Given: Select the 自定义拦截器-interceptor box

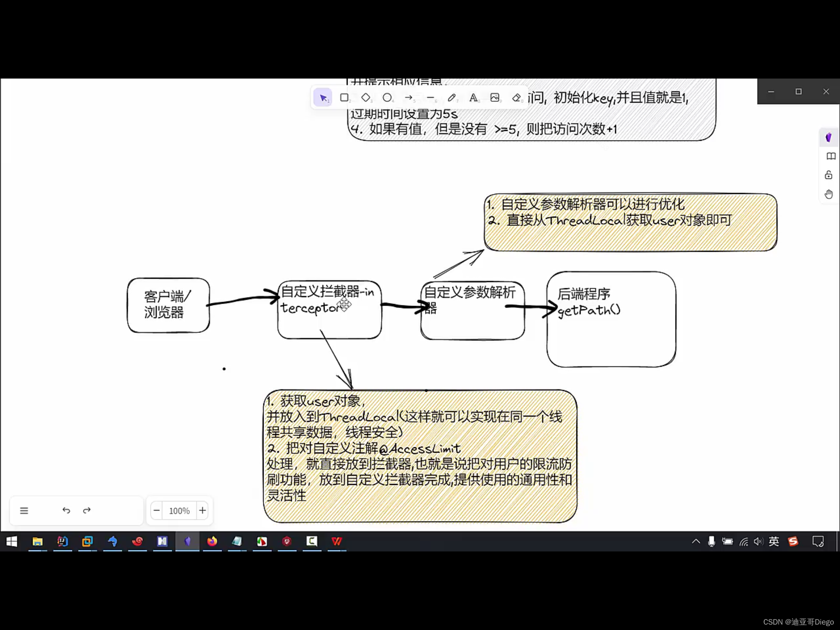Looking at the screenshot, I should [329, 310].
